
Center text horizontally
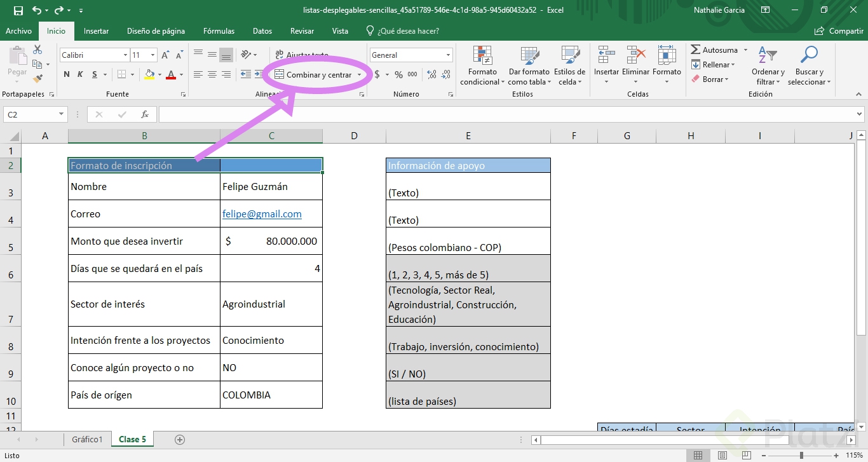tap(212, 74)
